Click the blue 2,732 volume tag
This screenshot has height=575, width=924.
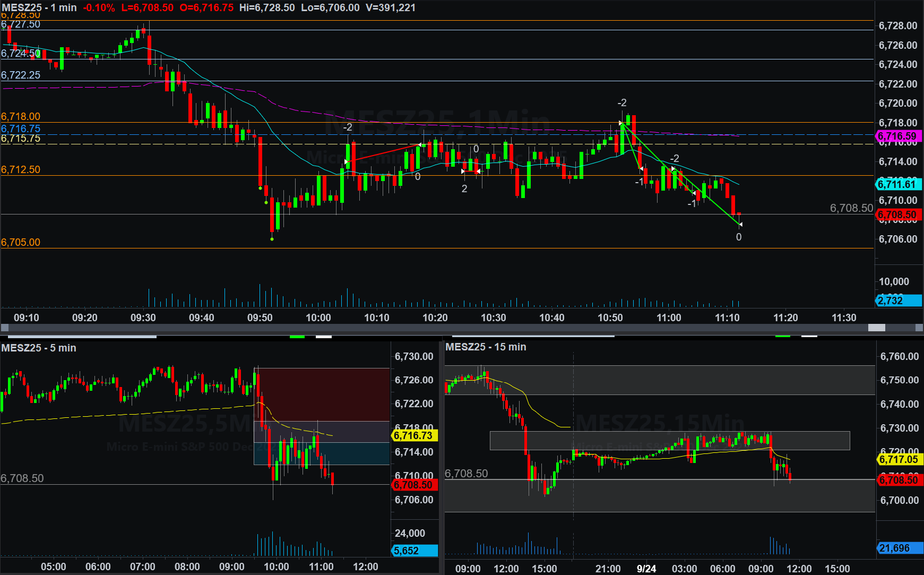[898, 301]
